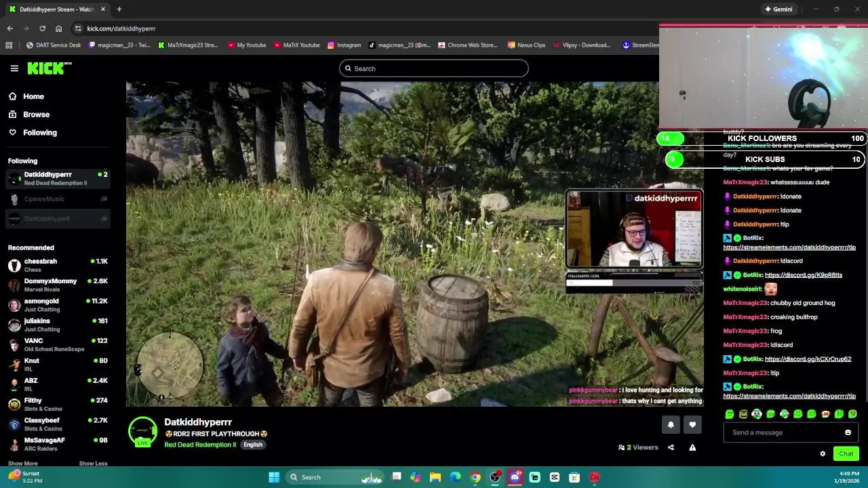868x488 pixels.
Task: Open recommended channel Classybeef
Action: click(x=57, y=424)
